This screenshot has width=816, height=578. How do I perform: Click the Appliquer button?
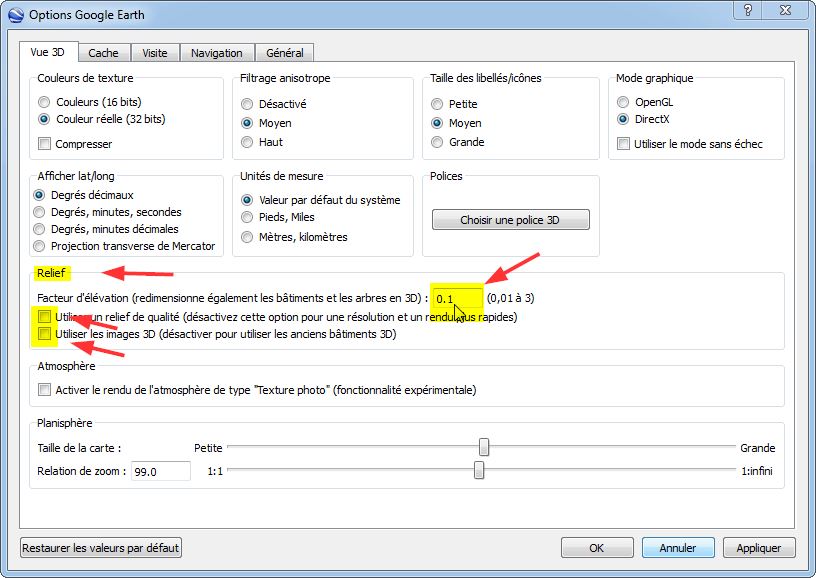click(x=759, y=548)
